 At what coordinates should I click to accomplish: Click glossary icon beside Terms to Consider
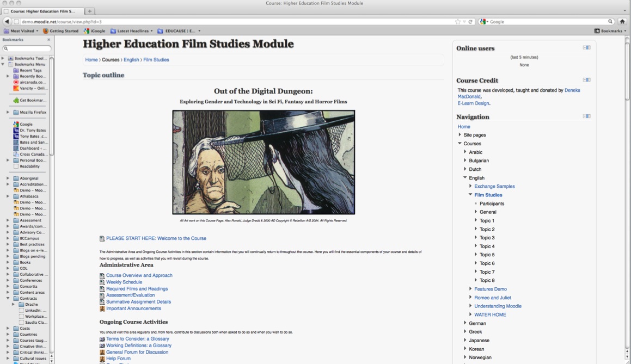click(102, 339)
